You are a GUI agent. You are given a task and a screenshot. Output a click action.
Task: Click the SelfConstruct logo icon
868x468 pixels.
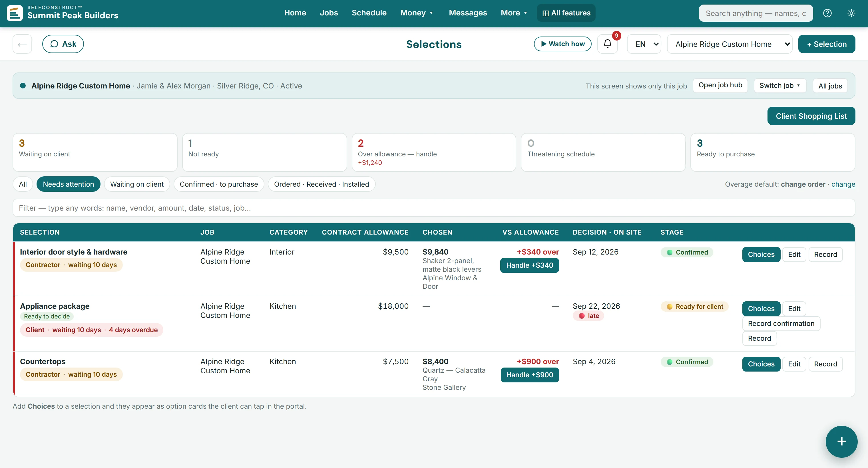pos(15,13)
